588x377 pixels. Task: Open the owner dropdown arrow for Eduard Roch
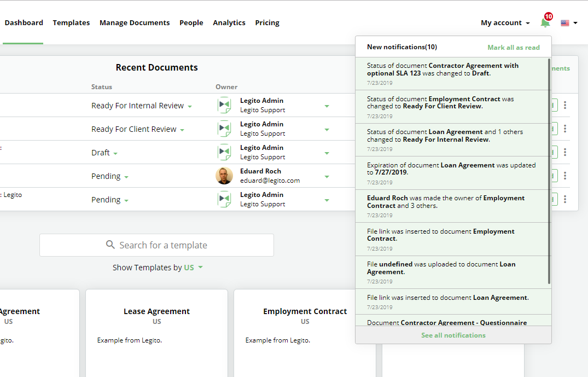(x=327, y=177)
